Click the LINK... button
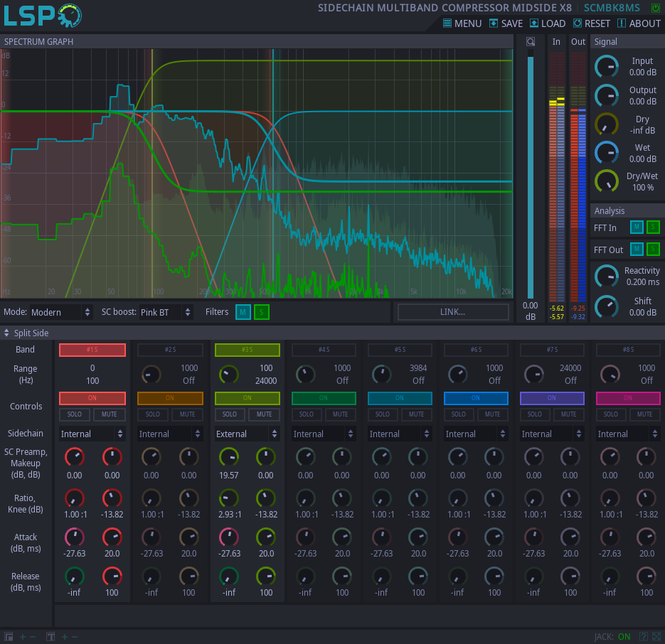Screen dimensions: 665x644 (452, 312)
